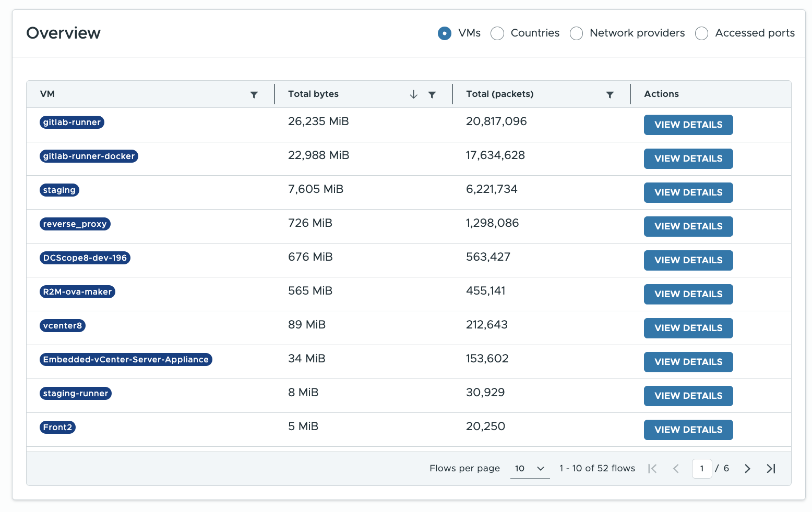Choose the Accessed ports radio option
The image size is (812, 512).
702,33
